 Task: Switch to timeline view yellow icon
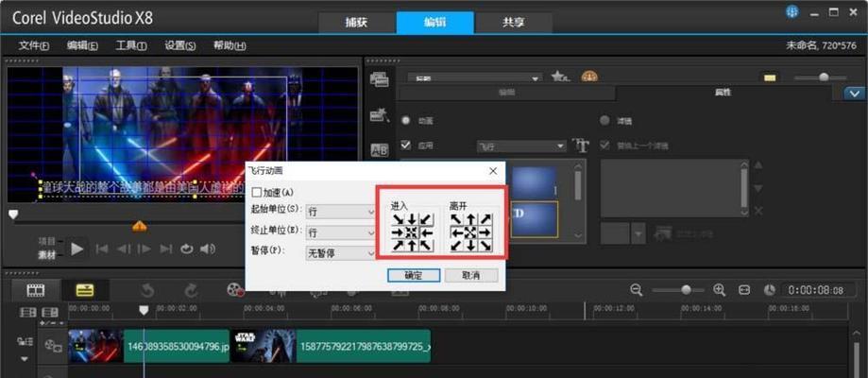85,290
